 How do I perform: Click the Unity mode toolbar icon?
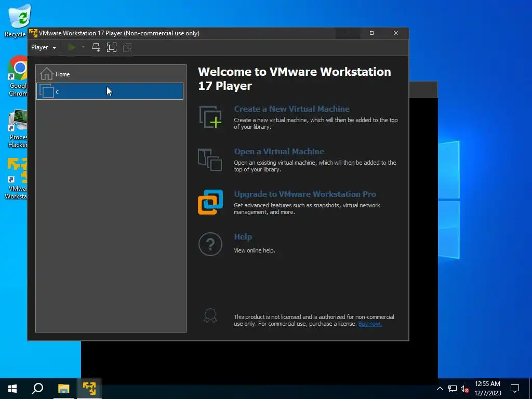click(x=127, y=47)
